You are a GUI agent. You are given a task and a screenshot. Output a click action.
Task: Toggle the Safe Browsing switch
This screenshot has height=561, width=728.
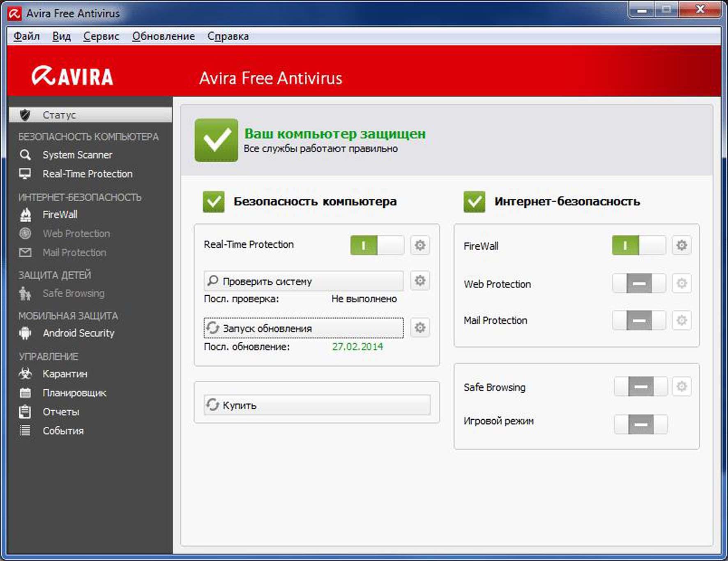(x=640, y=386)
